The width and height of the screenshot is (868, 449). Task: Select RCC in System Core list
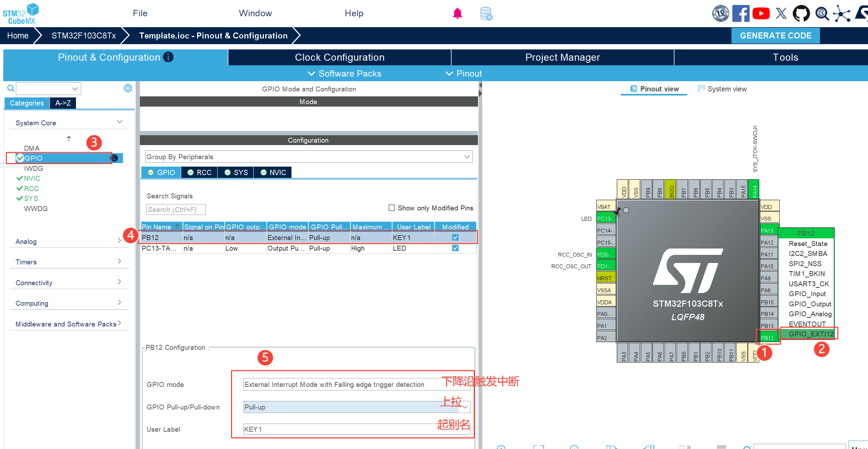[x=31, y=188]
